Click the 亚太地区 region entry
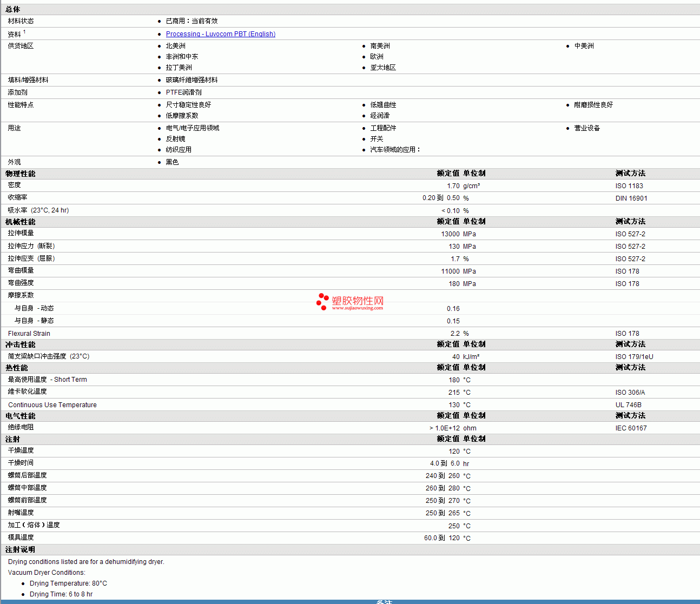Image resolution: width=700 pixels, height=604 pixels. (383, 68)
